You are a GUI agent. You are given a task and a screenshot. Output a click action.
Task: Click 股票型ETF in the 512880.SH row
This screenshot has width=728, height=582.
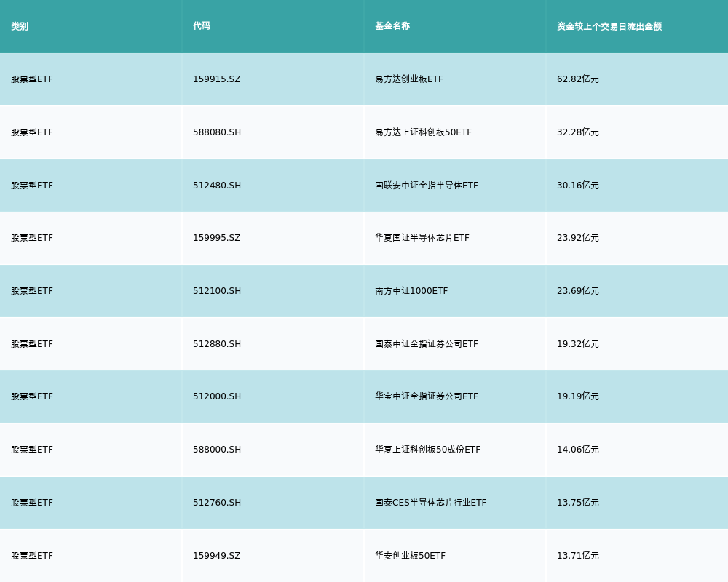32,344
